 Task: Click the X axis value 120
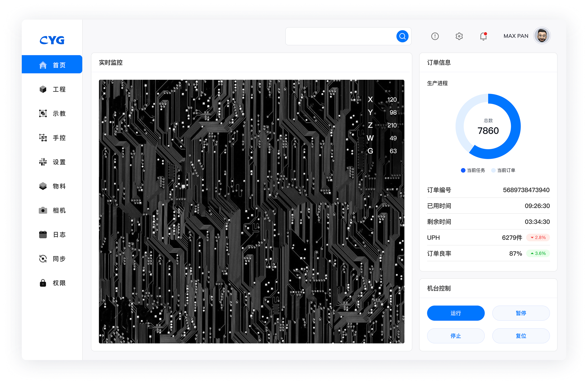(x=392, y=100)
